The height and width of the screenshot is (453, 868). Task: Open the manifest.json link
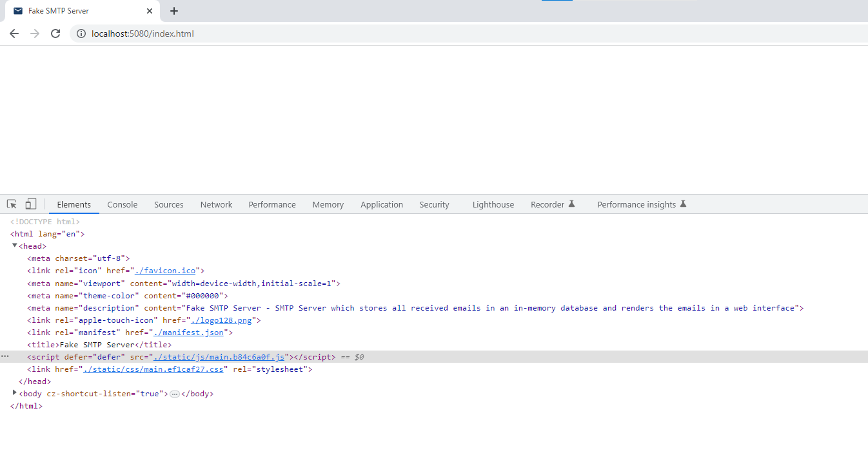(x=189, y=332)
